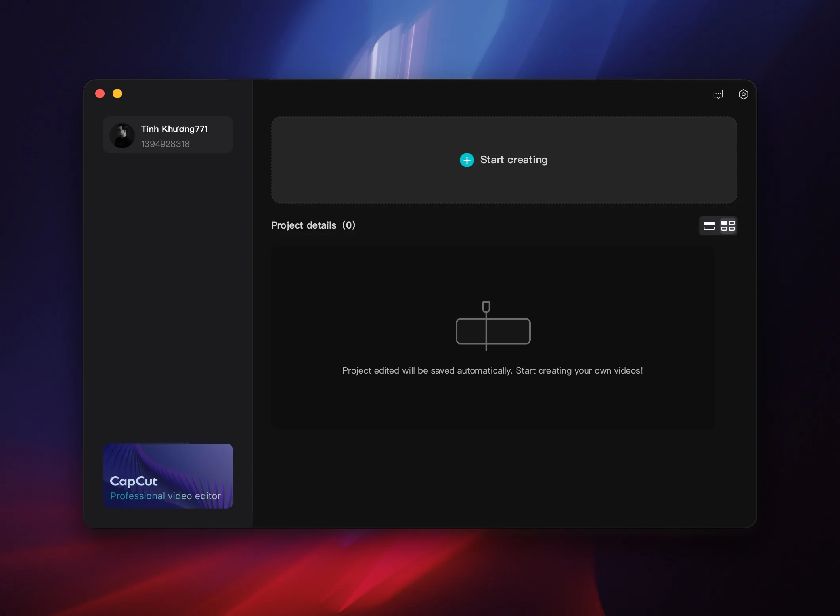Close the window with red button
Viewport: 840px width, 616px height.
click(x=100, y=93)
